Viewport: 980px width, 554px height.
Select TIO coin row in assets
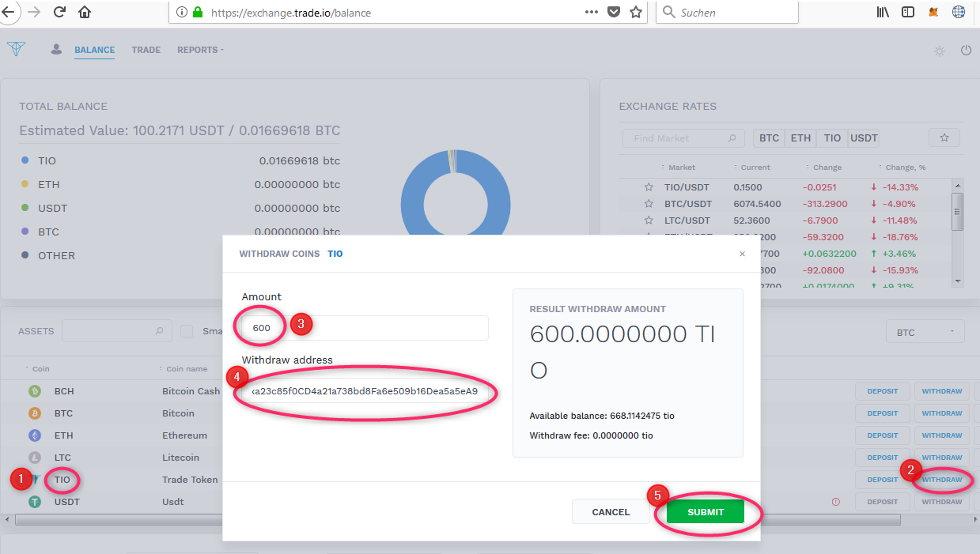point(62,480)
